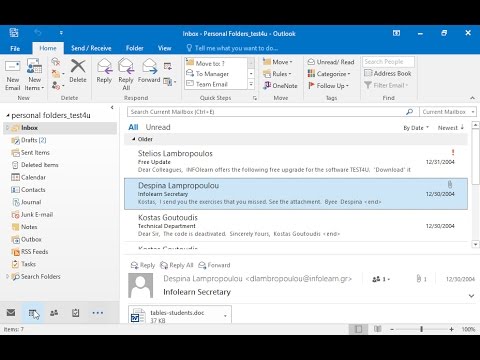This screenshot has width=480, height=360.
Task: Open Stelios Lambropoulos Free Update email
Action: pos(296,162)
